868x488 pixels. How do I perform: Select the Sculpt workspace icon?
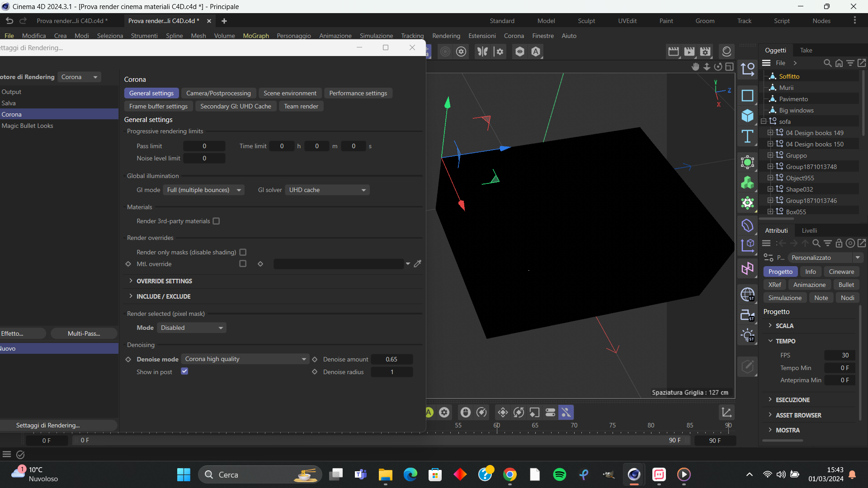pyautogui.click(x=585, y=21)
